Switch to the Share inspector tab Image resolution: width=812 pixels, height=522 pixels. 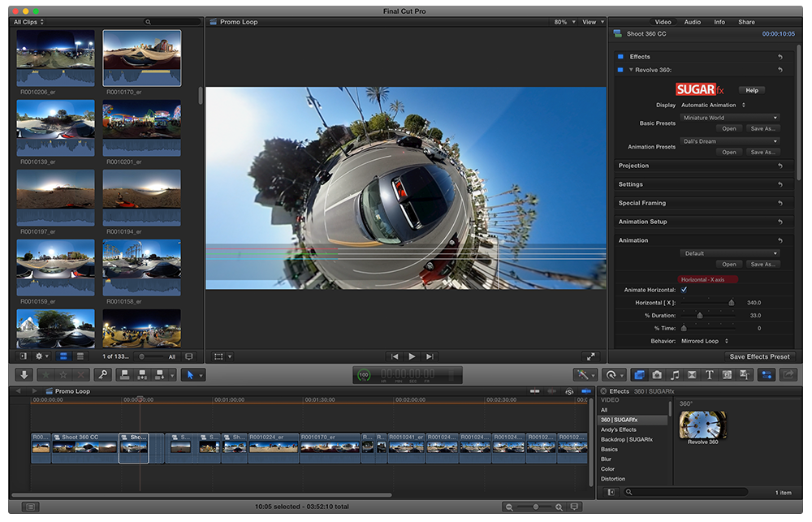coord(746,22)
